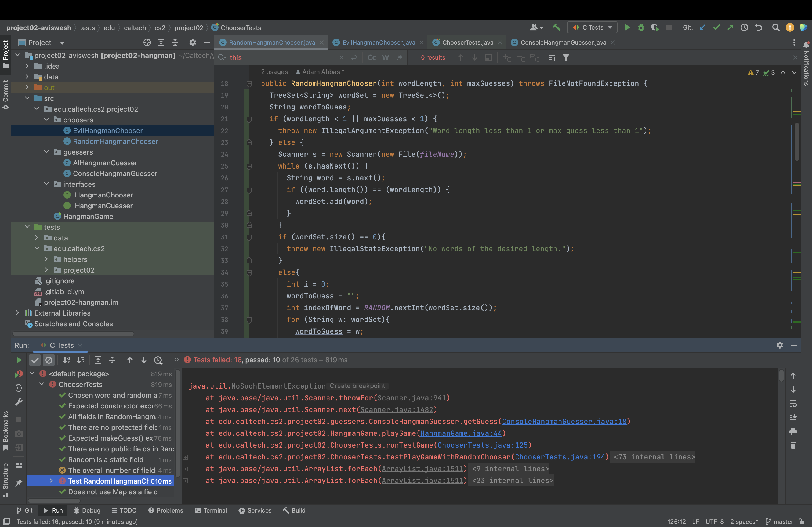Image resolution: width=812 pixels, height=527 pixels.
Task: Click the Debug bug icon in toolbar
Action: 641,28
